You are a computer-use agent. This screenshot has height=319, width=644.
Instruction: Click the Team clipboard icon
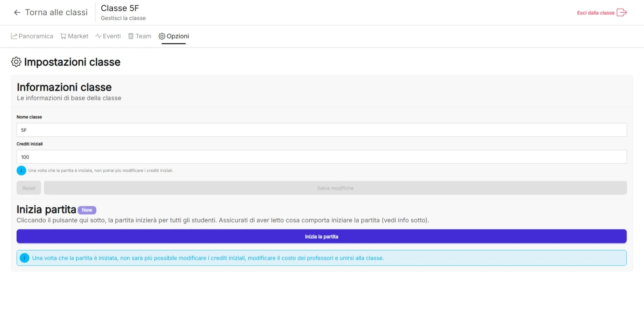click(131, 36)
